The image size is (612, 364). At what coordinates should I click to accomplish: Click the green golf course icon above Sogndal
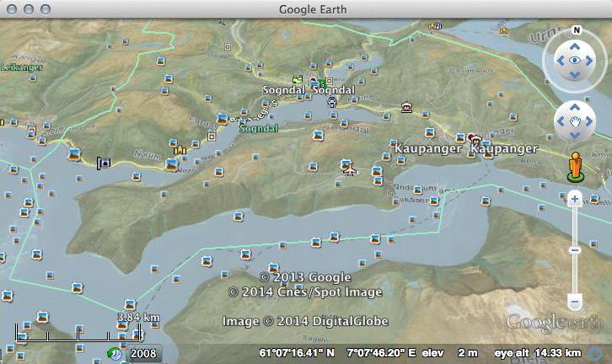[x=298, y=79]
